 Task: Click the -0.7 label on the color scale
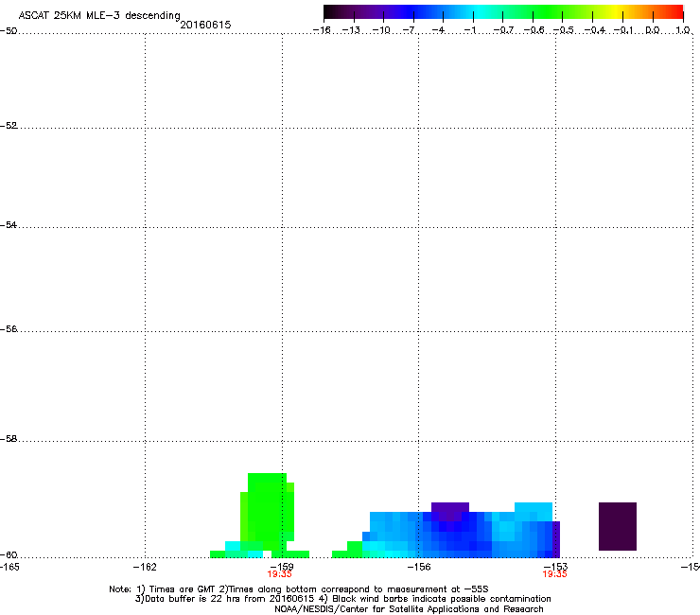503,30
